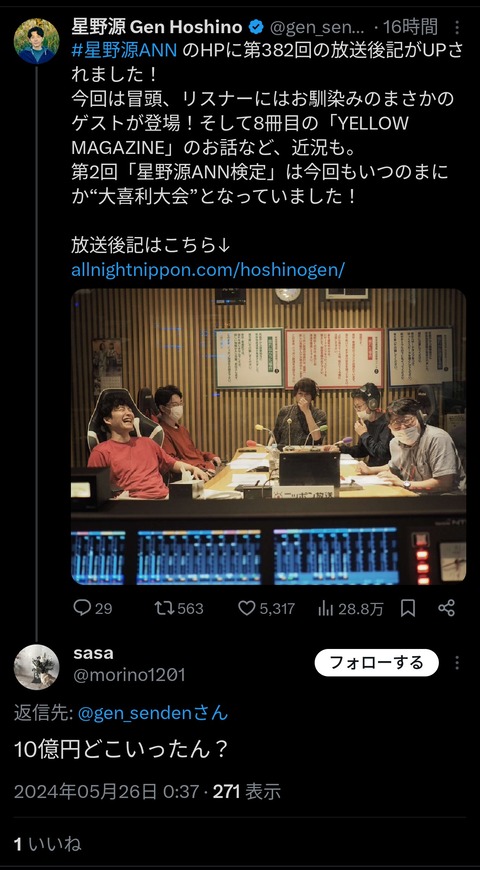Viewport: 480px width, 870px height.
Task: Open the #星野源ANN hashtag
Action: 124,50
